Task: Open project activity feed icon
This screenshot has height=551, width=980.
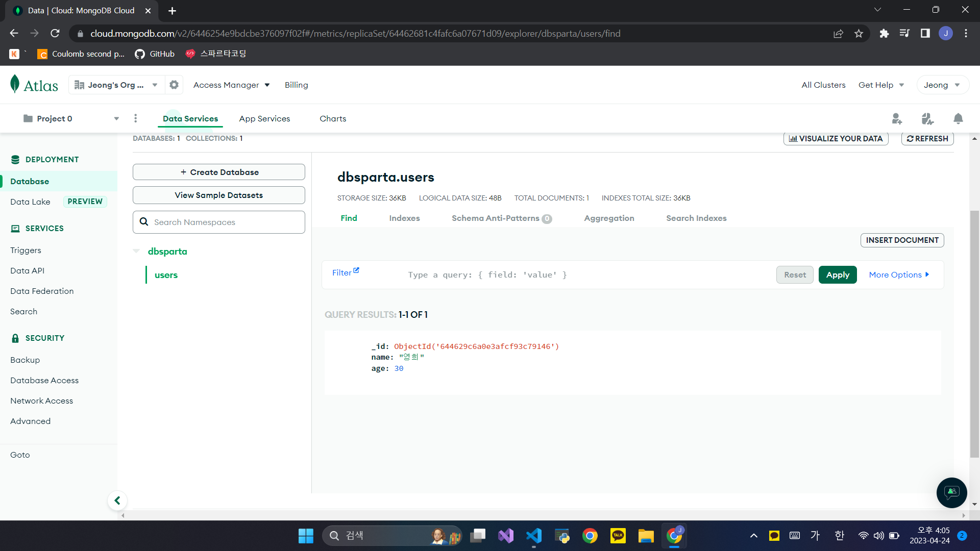Action: 927,119
